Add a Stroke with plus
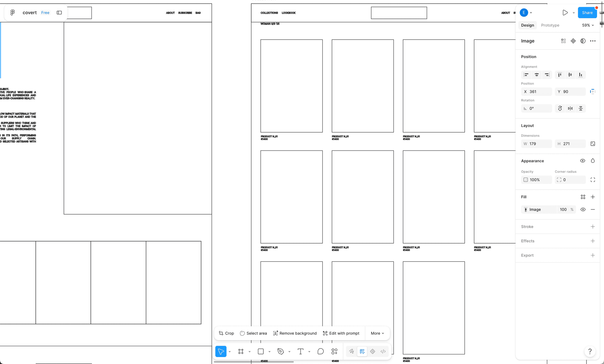Screen dimensions: 604x364 pyautogui.click(x=593, y=227)
